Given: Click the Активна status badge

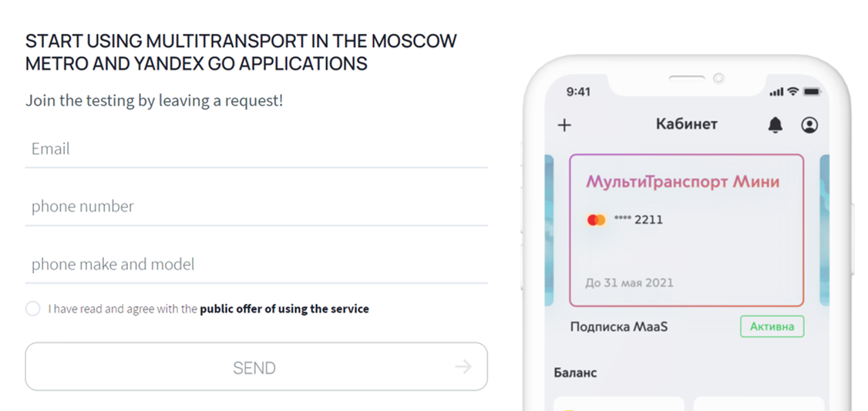Looking at the screenshot, I should click(772, 326).
